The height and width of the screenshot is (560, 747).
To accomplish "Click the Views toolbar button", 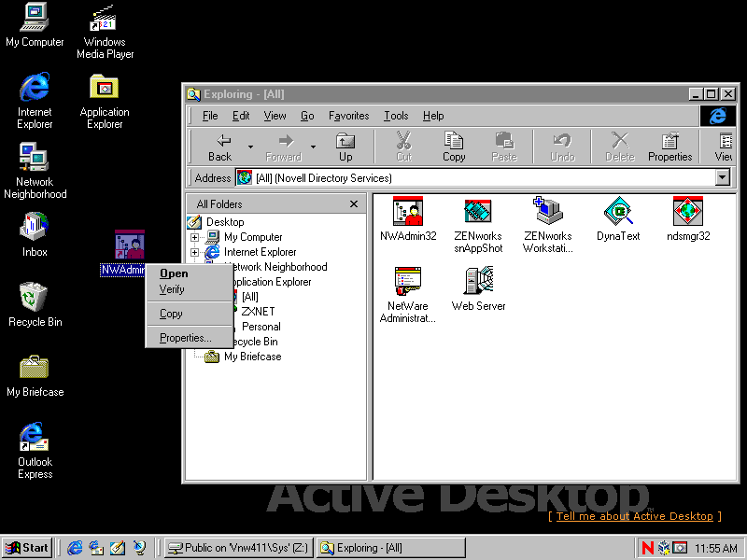I will tap(725, 147).
